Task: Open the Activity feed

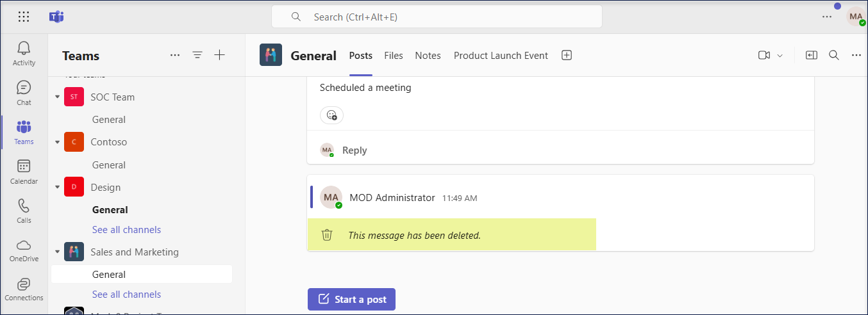Action: pyautogui.click(x=24, y=53)
